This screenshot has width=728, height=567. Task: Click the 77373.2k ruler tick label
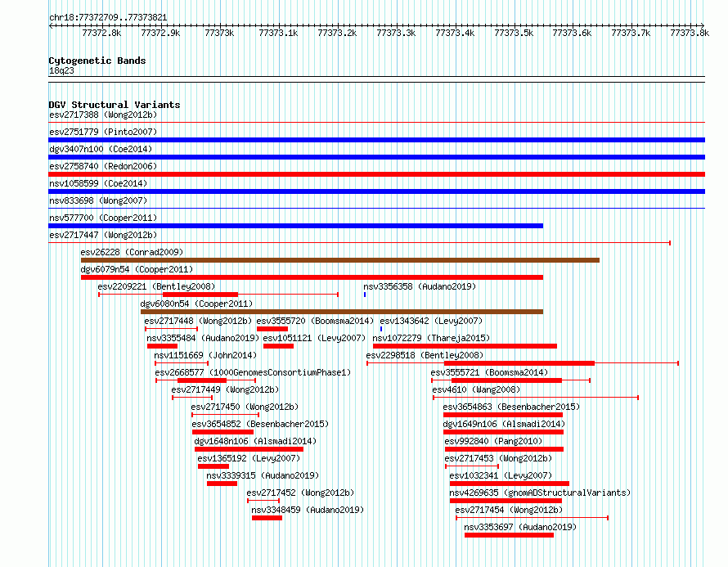337,33
